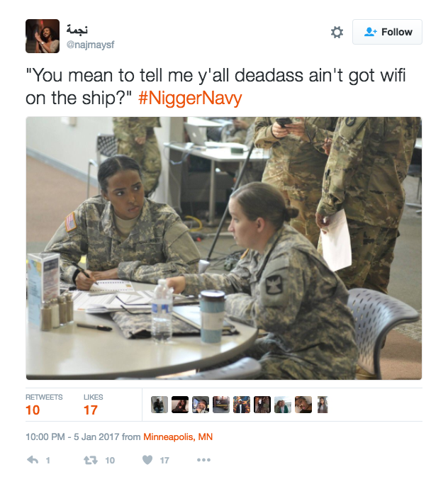Click the third liker avatar thumbnail
Image resolution: width=448 pixels, height=484 pixels.
[x=201, y=405]
